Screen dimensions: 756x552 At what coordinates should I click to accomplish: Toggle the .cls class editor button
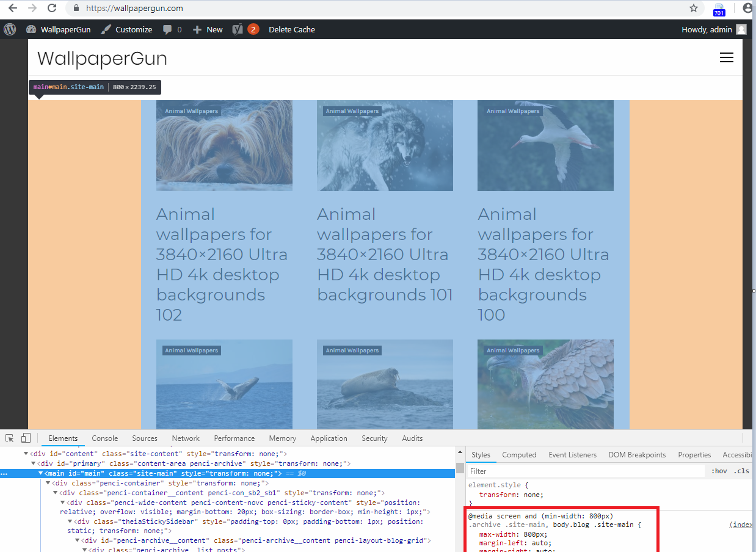tap(741, 471)
